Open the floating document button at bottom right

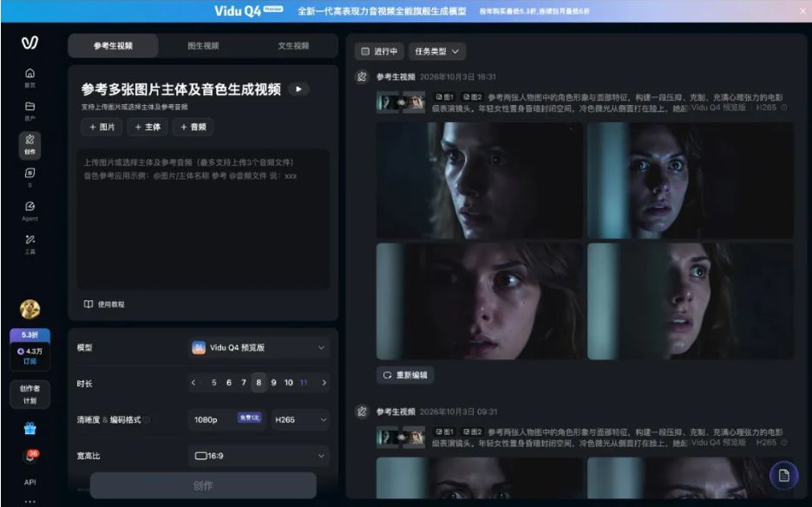(784, 476)
